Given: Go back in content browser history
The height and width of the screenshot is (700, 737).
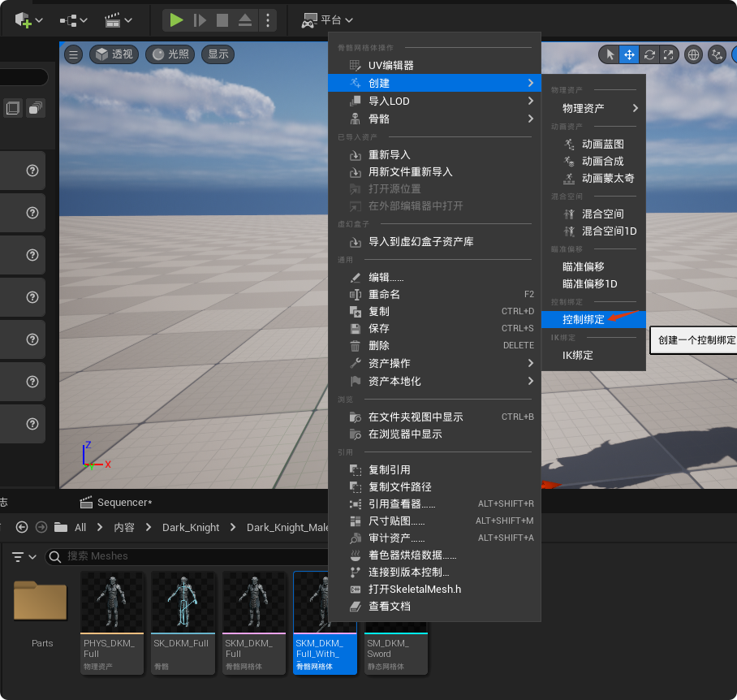Looking at the screenshot, I should click(x=22, y=528).
